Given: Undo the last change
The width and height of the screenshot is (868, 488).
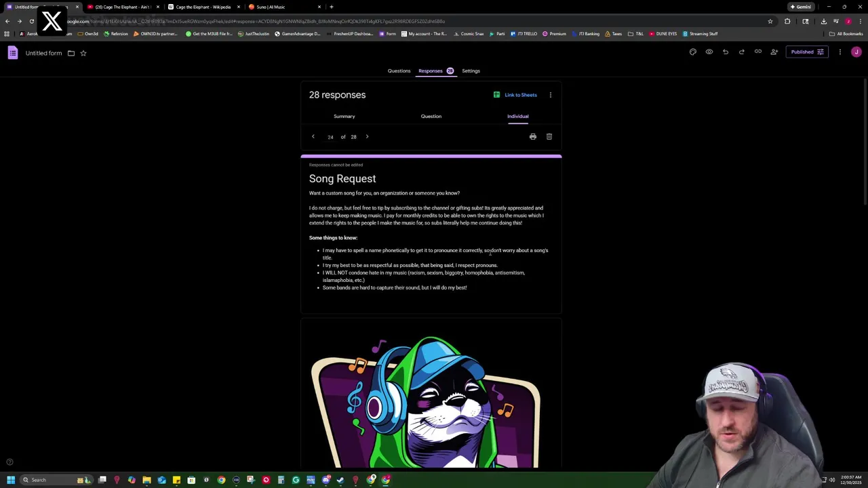Looking at the screenshot, I should (726, 52).
